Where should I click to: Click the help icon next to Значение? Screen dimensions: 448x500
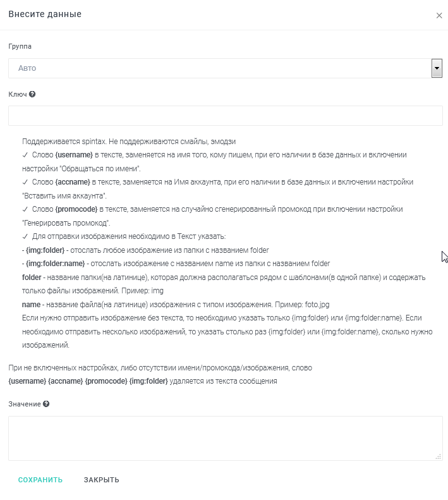(46, 404)
